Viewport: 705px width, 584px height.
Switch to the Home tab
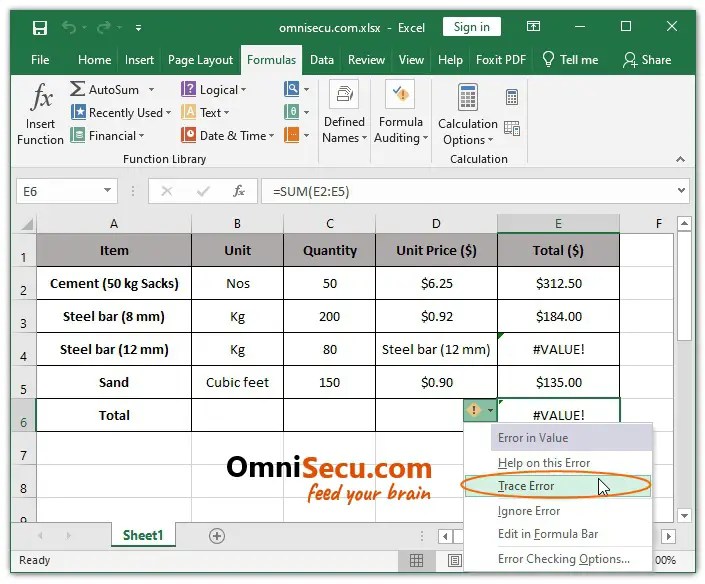(x=94, y=60)
